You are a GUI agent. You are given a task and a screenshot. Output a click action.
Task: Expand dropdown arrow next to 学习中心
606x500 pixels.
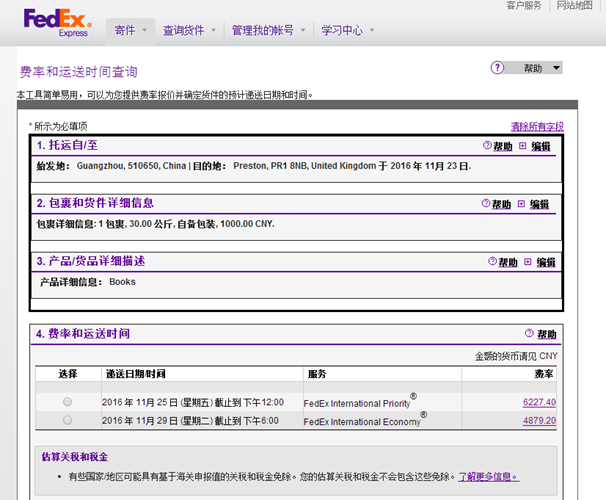click(x=372, y=30)
